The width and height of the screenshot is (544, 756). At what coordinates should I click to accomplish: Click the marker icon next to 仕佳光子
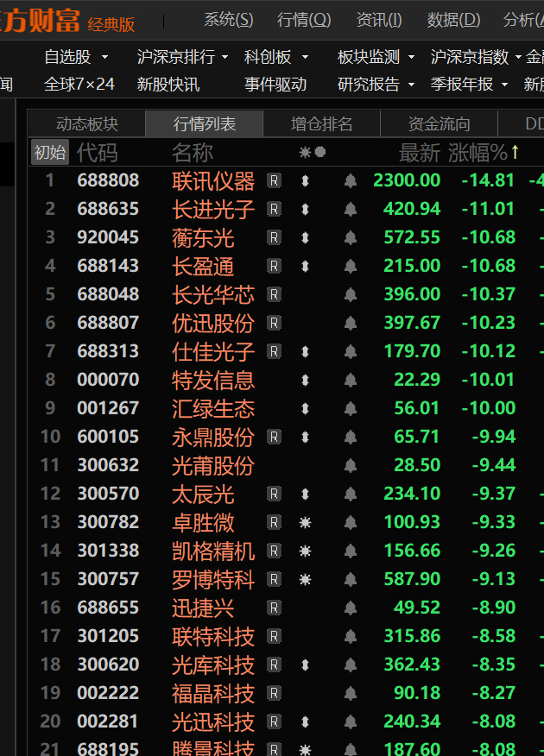tap(305, 351)
